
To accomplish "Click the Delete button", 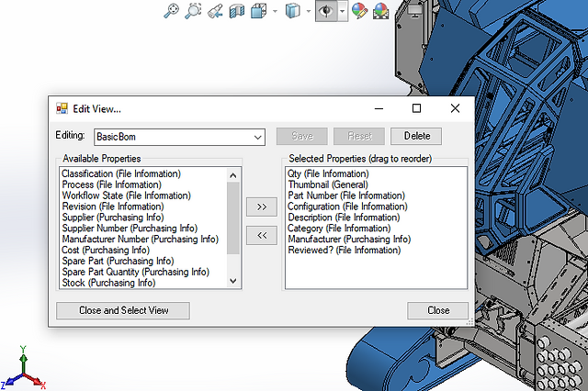I will (x=416, y=136).
